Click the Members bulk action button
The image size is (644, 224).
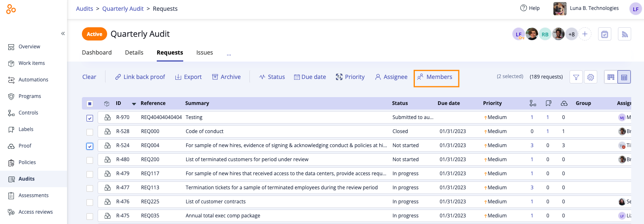pyautogui.click(x=436, y=77)
